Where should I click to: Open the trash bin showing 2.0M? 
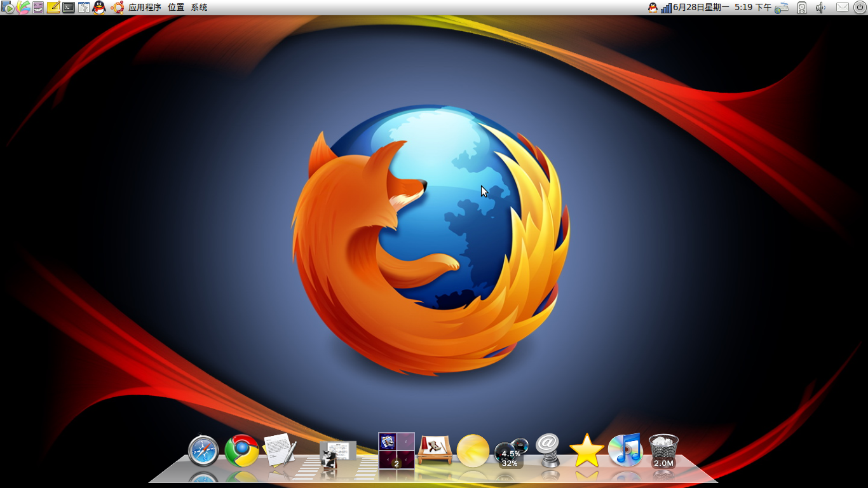(663, 451)
